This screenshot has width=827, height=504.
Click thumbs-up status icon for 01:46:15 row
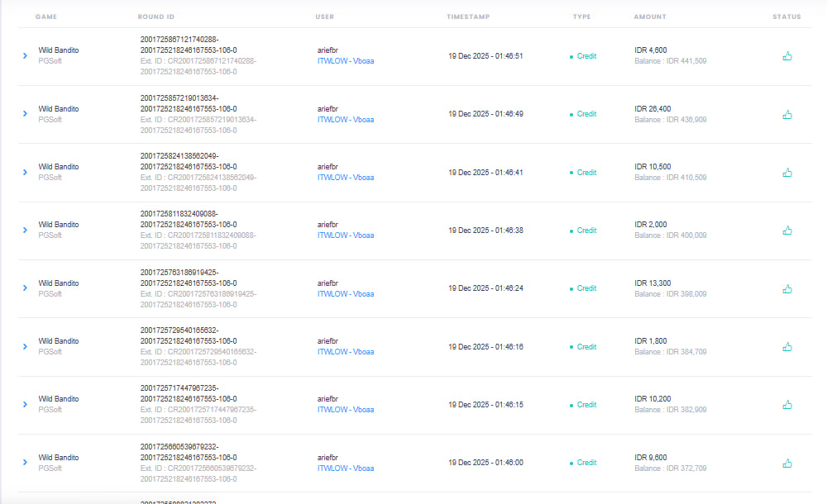pos(787,405)
